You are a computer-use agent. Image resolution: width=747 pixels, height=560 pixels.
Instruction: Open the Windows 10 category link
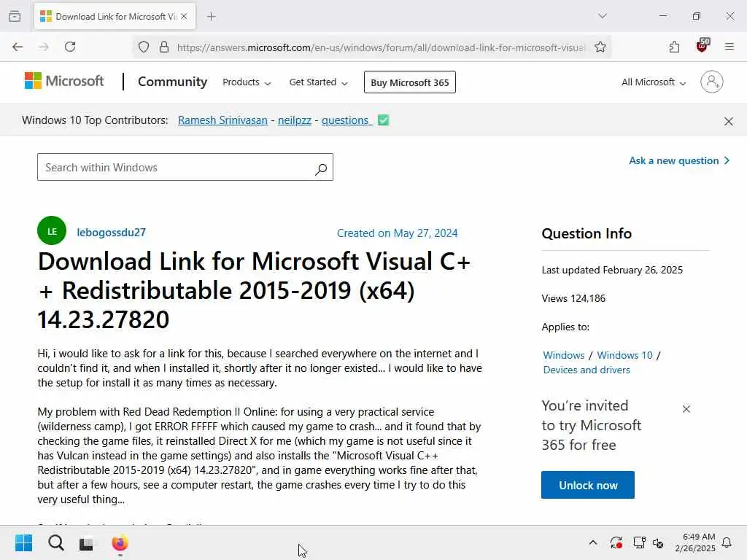tap(624, 355)
